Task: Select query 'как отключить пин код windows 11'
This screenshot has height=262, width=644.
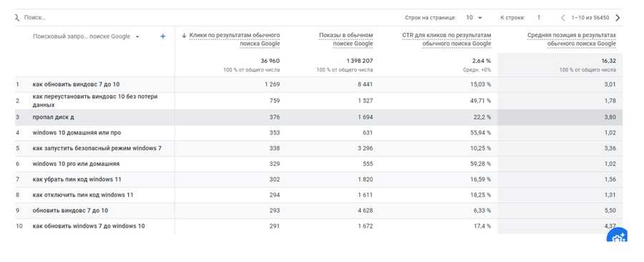Action: [83, 195]
